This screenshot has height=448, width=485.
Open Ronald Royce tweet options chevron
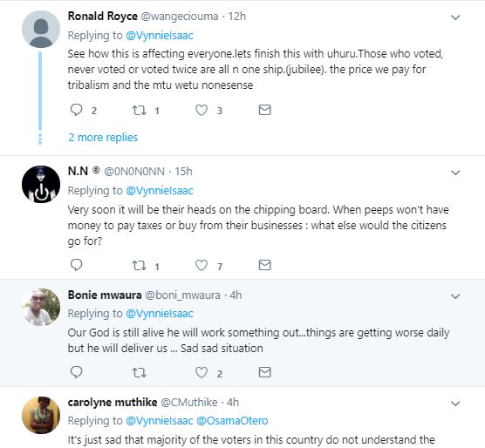[455, 17]
